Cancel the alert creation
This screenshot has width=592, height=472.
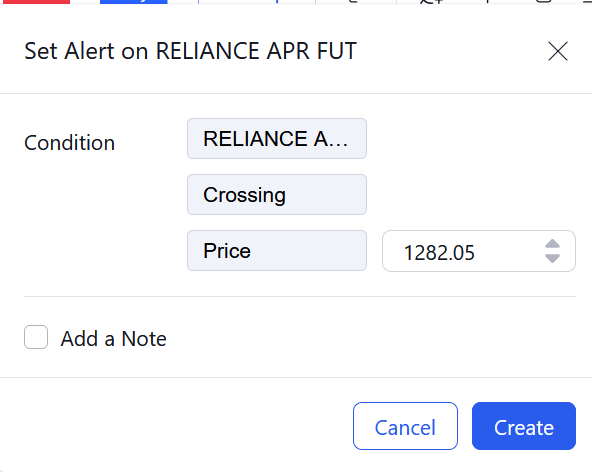click(x=405, y=426)
